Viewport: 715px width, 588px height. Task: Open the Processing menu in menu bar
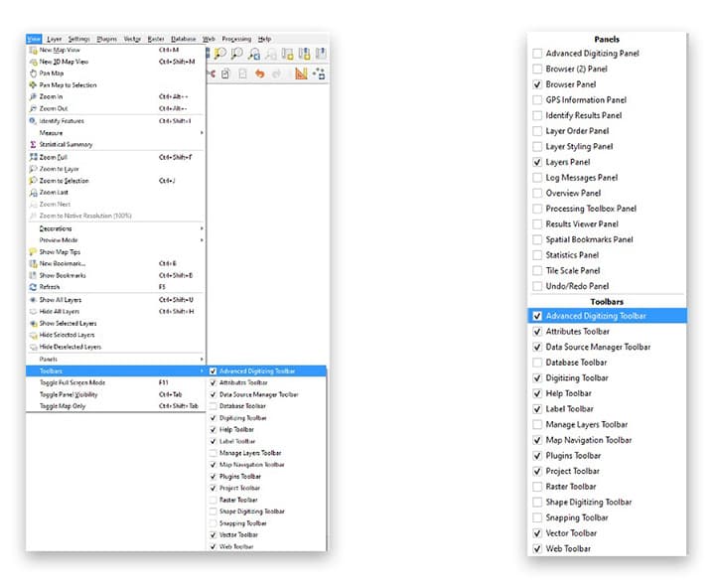pos(236,38)
